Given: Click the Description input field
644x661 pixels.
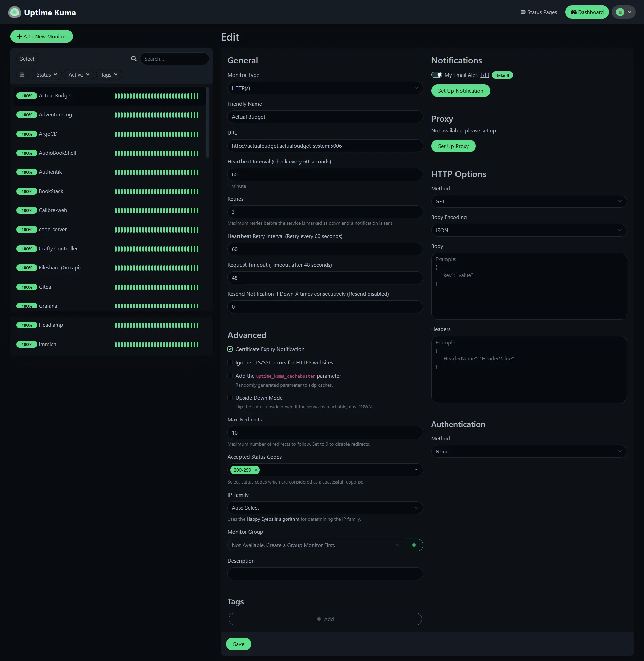Looking at the screenshot, I should [x=325, y=574].
